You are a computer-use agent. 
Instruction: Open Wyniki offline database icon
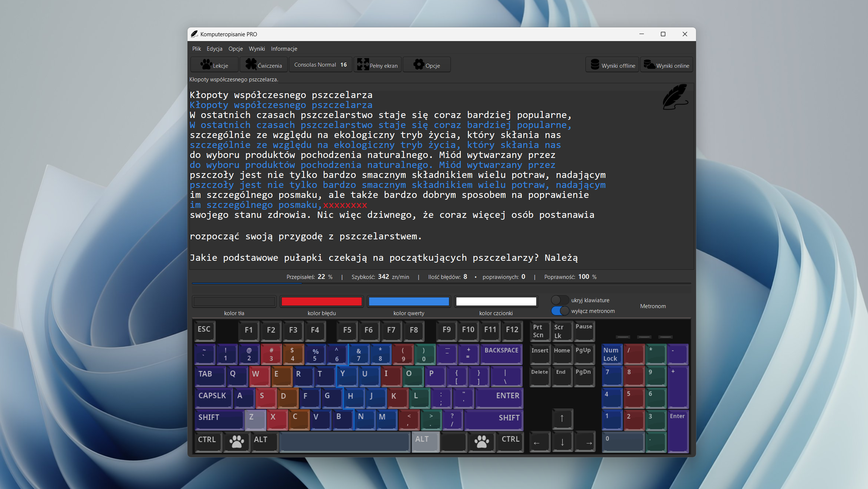pos(595,65)
